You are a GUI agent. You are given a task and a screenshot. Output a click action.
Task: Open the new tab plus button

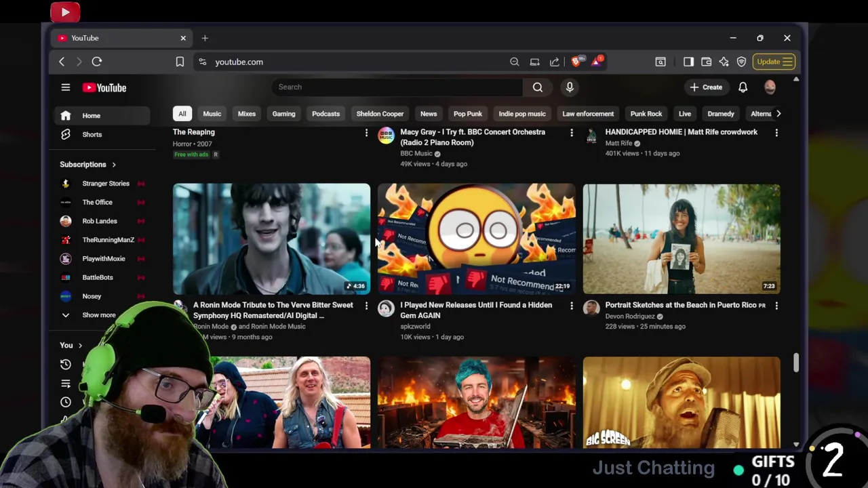pyautogui.click(x=205, y=38)
